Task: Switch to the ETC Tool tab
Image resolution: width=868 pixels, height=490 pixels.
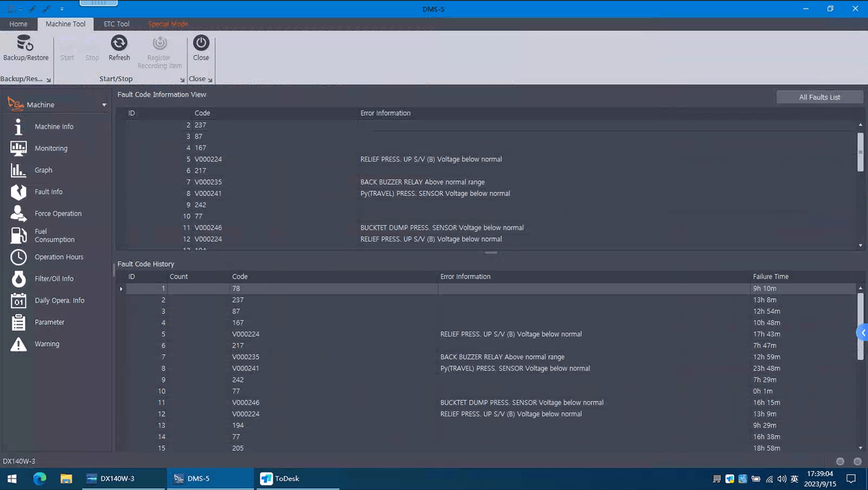Action: 116,24
